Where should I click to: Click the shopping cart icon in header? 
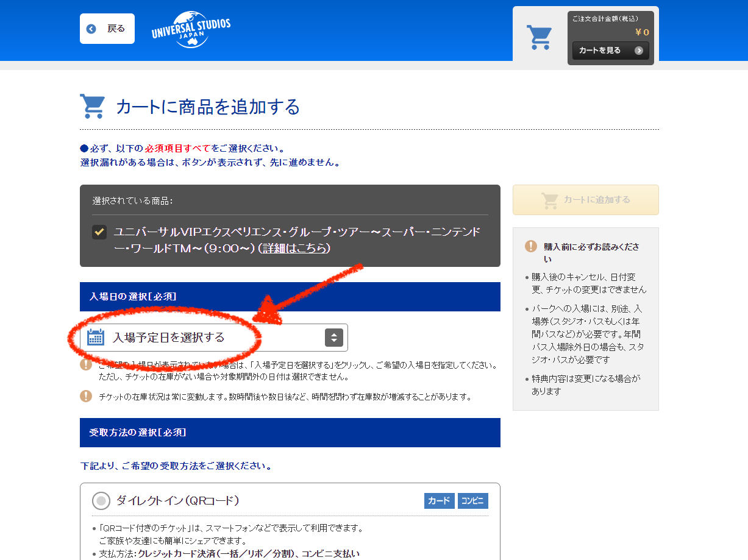539,37
